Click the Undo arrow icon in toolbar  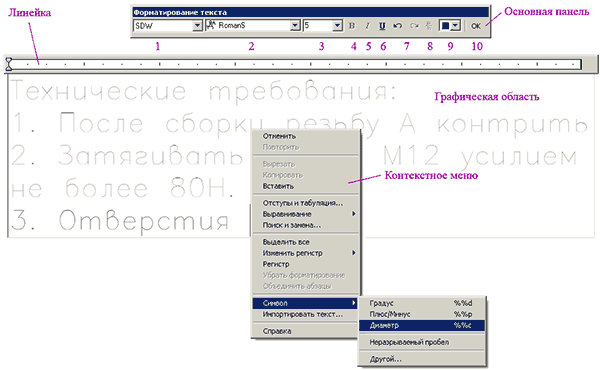click(398, 26)
